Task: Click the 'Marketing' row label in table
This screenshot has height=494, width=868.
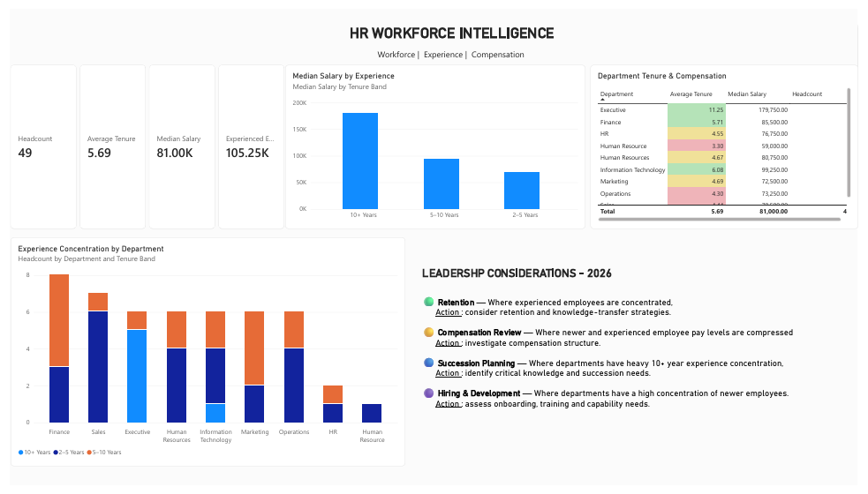Action: [x=614, y=182]
